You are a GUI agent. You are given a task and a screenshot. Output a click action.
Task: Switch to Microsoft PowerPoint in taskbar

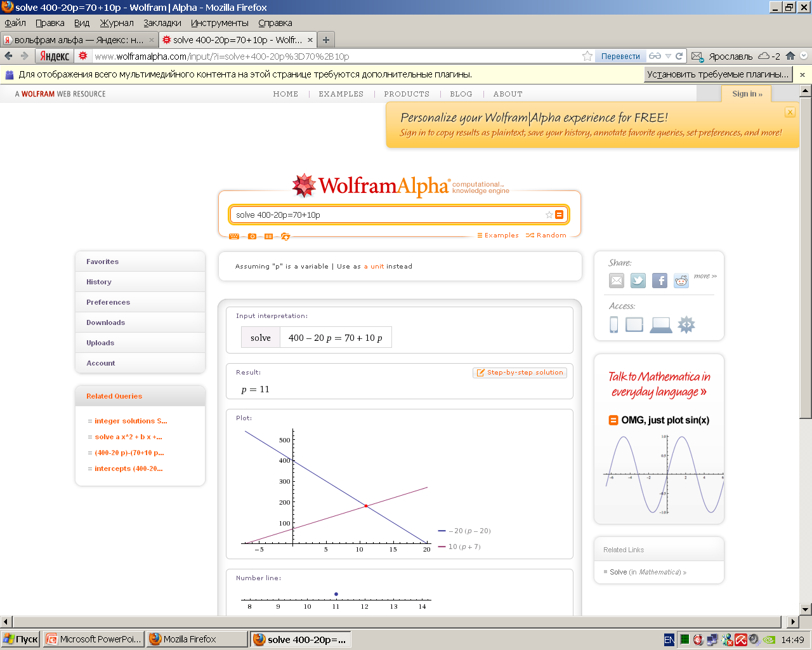94,639
